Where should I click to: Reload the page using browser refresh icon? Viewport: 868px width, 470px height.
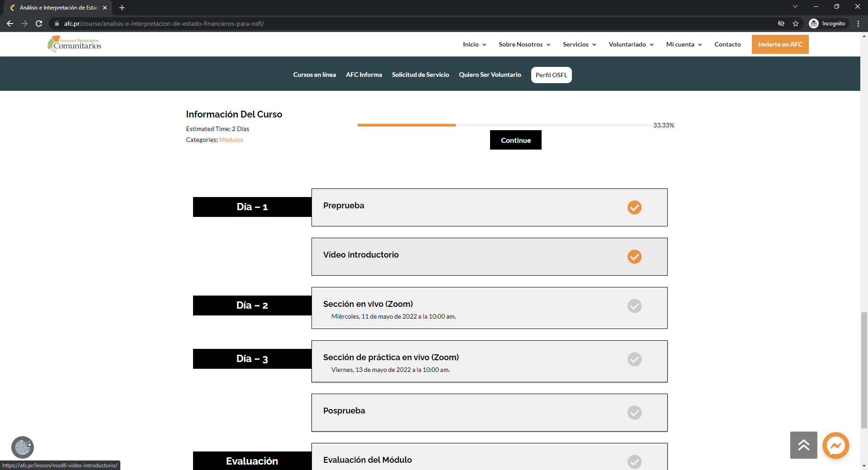[x=39, y=23]
